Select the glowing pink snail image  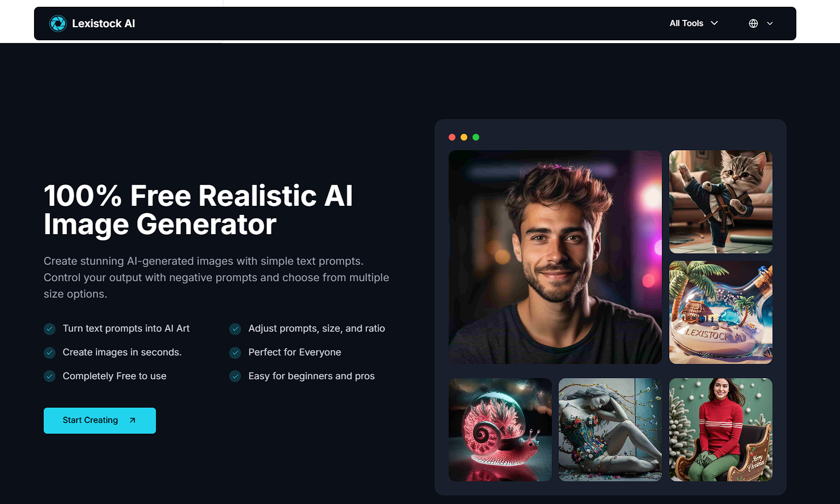click(500, 430)
